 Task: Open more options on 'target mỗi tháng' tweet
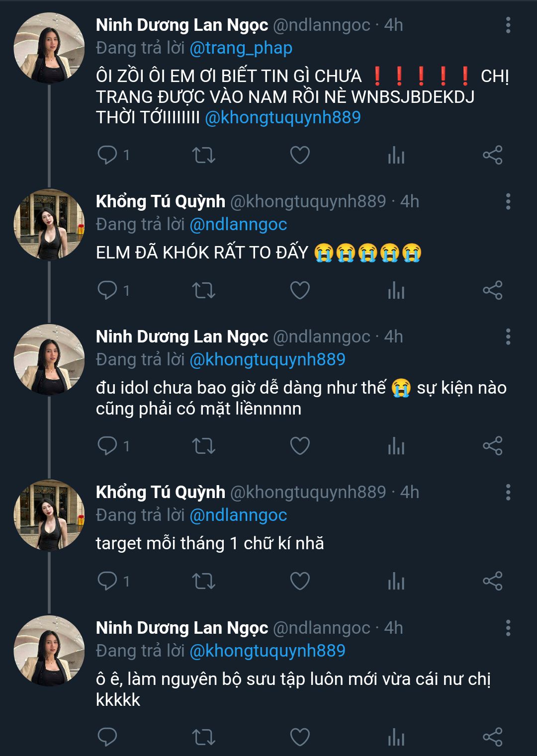click(508, 492)
